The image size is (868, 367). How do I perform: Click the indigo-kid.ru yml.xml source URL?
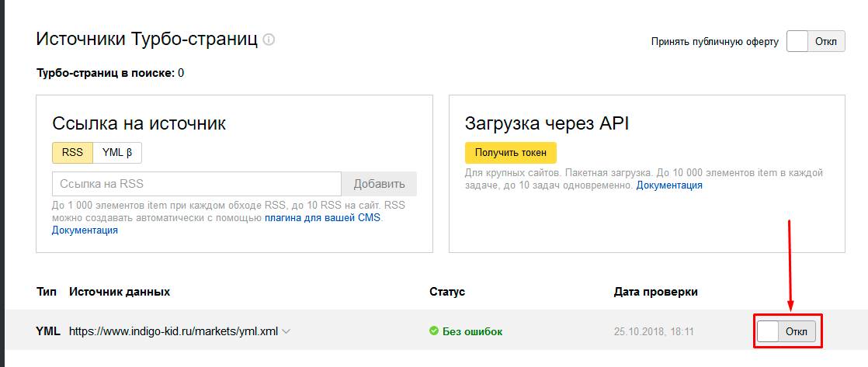point(173,331)
